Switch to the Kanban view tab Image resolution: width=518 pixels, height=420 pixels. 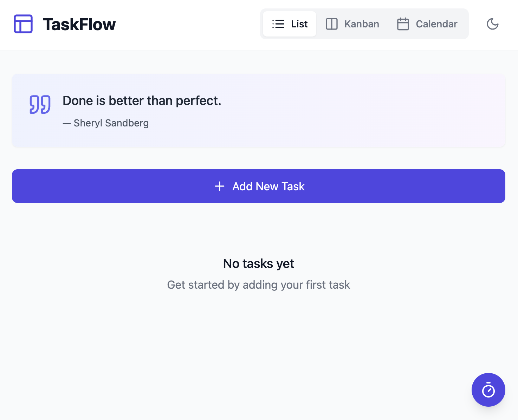pyautogui.click(x=352, y=24)
